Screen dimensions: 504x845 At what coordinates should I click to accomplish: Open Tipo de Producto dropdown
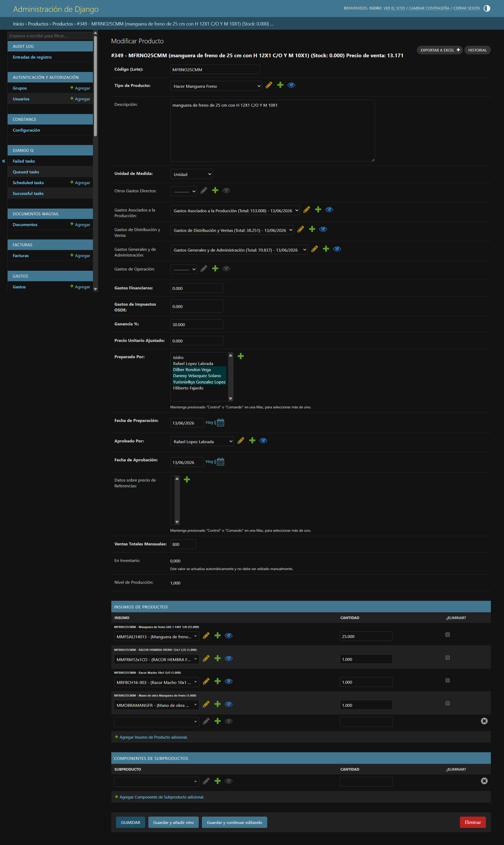pyautogui.click(x=216, y=86)
